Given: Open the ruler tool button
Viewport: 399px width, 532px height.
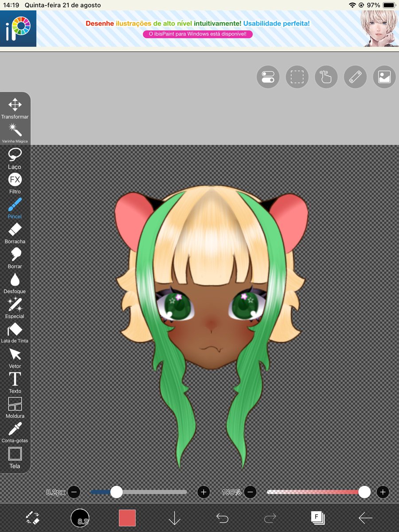Looking at the screenshot, I should pyautogui.click(x=356, y=77).
